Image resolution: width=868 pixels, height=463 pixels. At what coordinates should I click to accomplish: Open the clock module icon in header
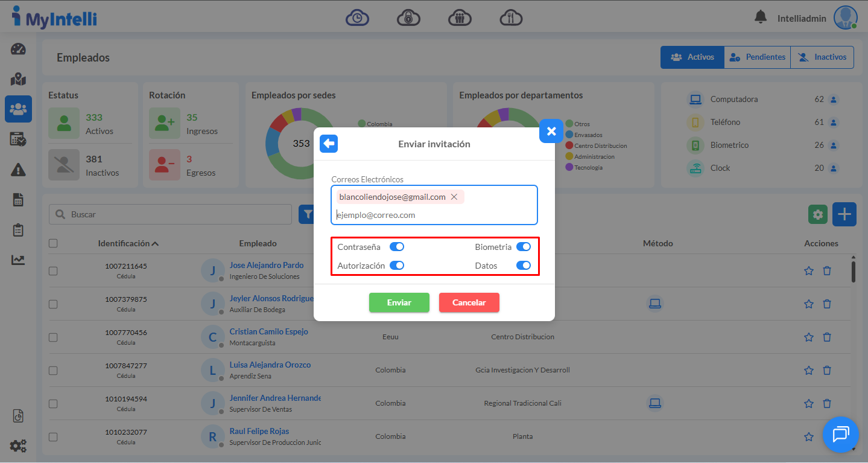(x=357, y=18)
